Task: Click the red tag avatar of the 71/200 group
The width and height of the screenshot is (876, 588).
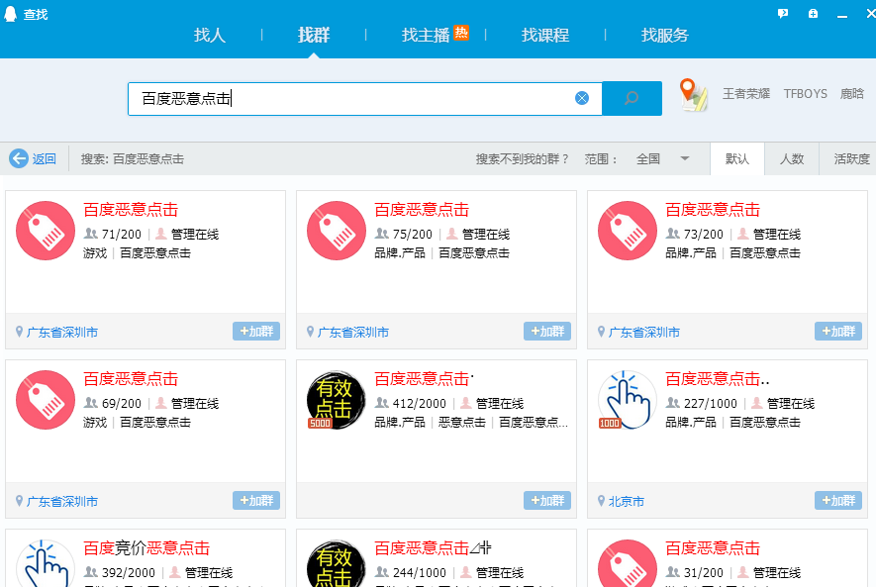Action: pyautogui.click(x=46, y=231)
